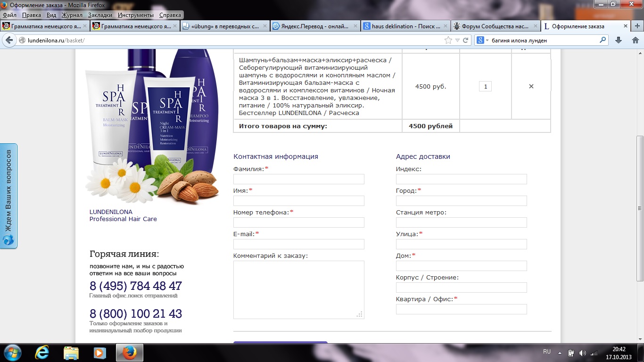
Task: Click the Станция метро field
Action: click(462, 222)
